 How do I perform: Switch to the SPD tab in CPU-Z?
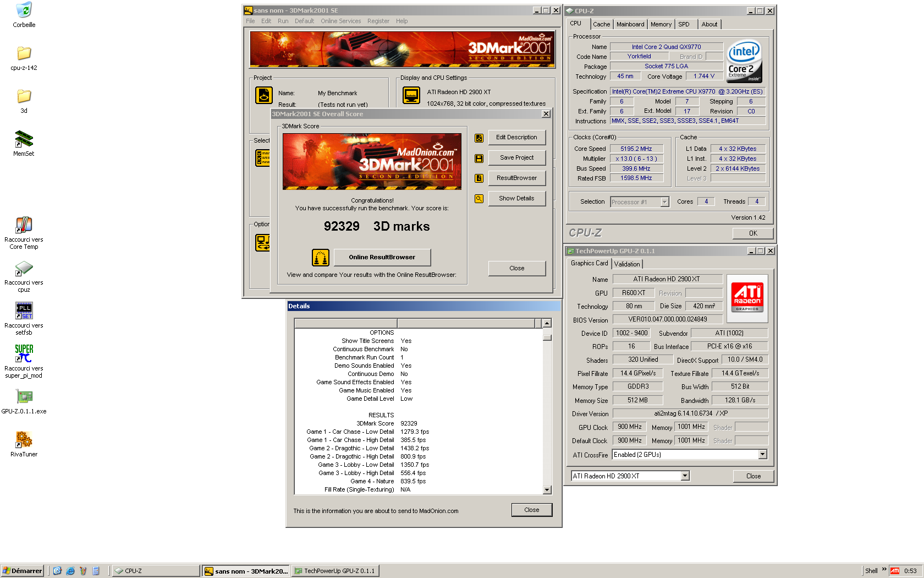click(684, 24)
